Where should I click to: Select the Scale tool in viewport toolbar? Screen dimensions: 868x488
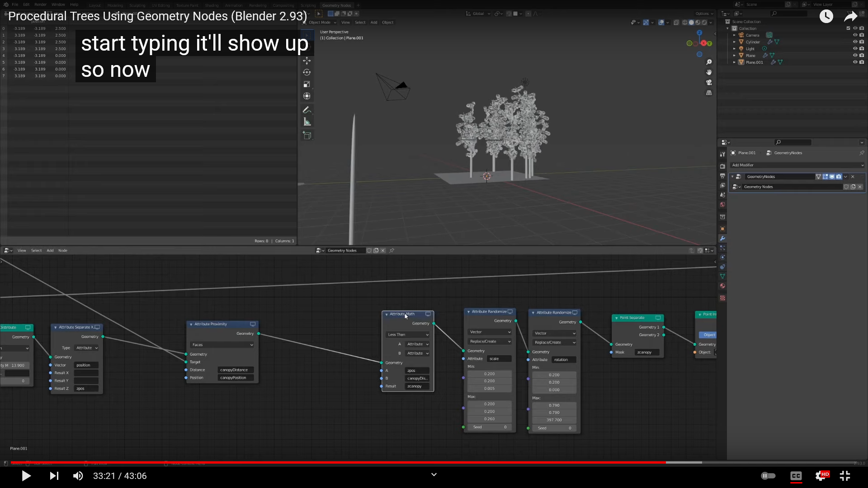[307, 84]
